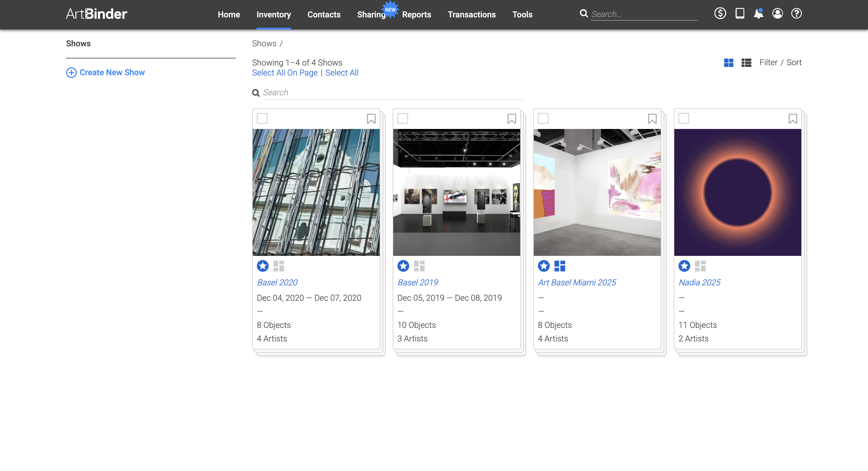The height and width of the screenshot is (471, 868).
Task: Click the star badge on Basel 2020
Action: [x=263, y=266]
